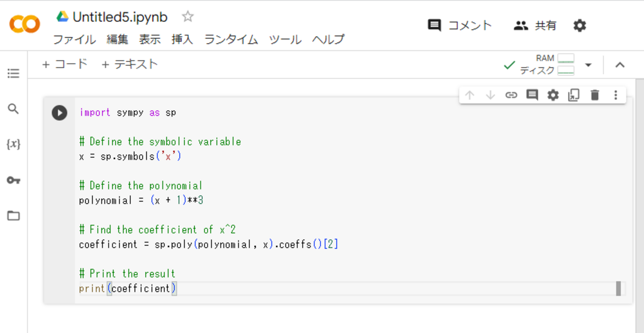This screenshot has width=644, height=333.
Task: Open the Secrets panel
Action: coord(13,180)
